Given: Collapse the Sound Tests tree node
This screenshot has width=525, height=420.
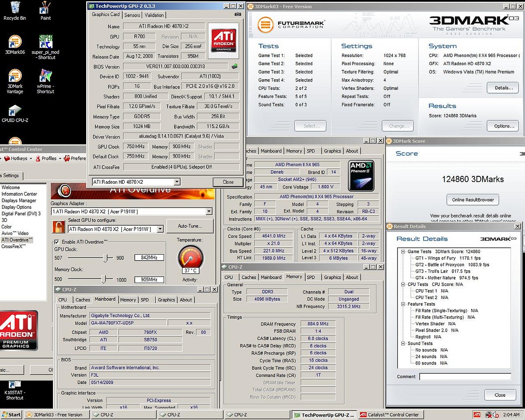Looking at the screenshot, I should point(402,343).
